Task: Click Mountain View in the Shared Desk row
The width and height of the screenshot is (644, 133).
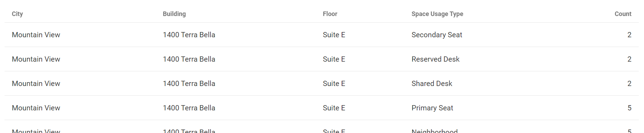Action: 36,84
